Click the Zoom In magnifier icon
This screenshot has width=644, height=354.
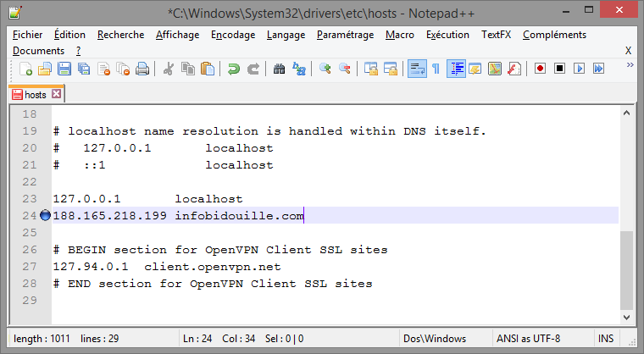click(325, 69)
